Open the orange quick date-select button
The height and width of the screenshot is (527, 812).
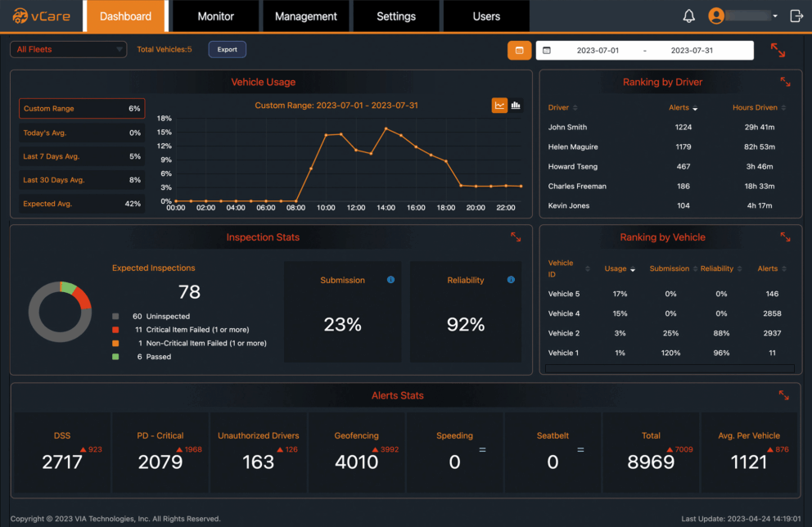(519, 50)
